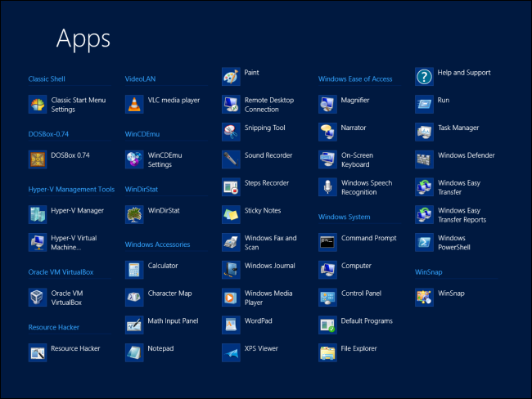Open the Paint app icon
The image size is (532, 399).
coord(231,77)
